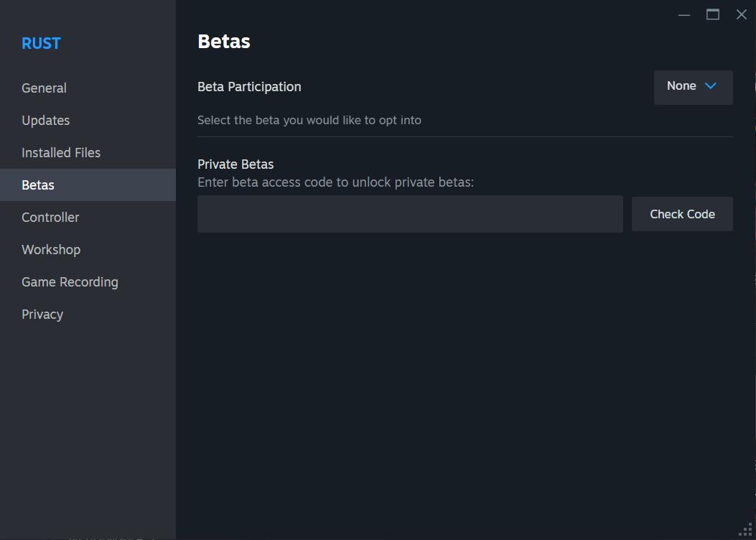
Task: Click the Betas page heading
Action: (x=224, y=42)
